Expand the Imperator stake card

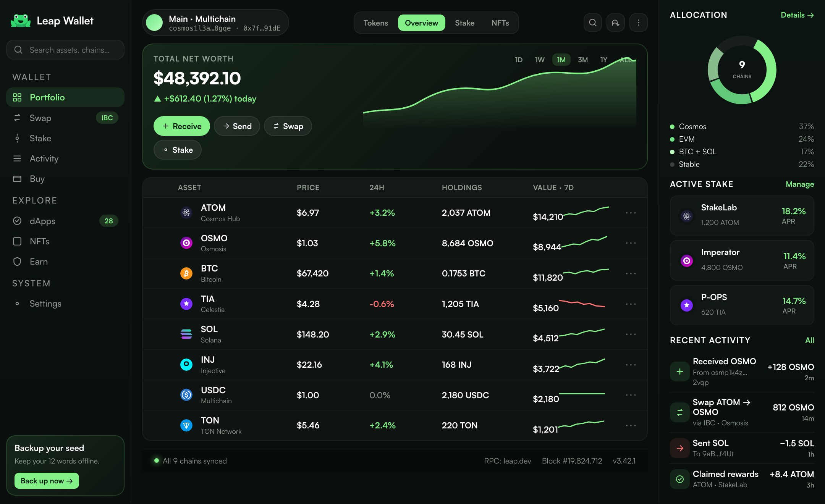point(742,260)
